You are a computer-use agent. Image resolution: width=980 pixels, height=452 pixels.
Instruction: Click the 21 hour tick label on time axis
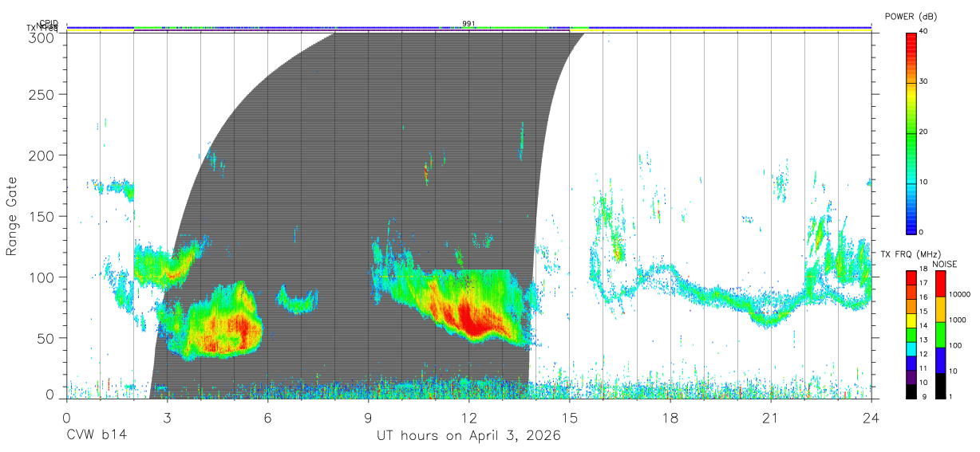coord(771,418)
